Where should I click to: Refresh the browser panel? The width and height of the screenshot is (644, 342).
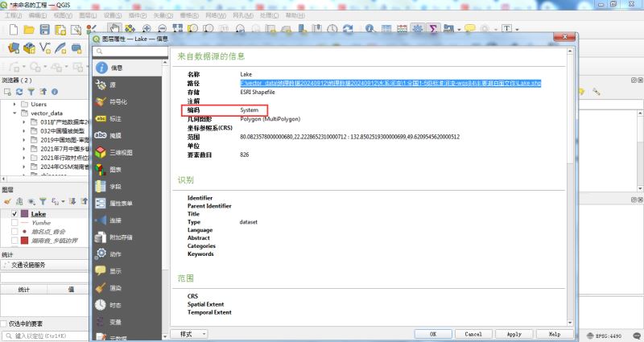19,92
